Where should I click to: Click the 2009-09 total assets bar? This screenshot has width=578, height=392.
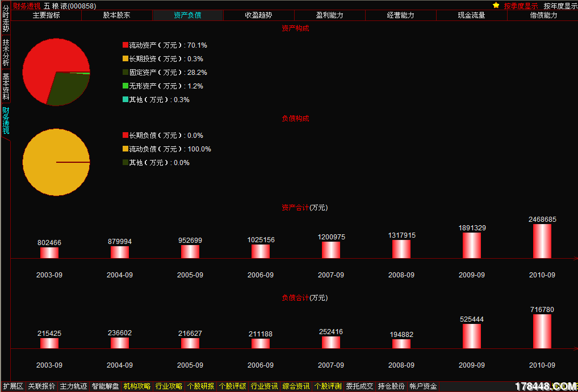(x=471, y=246)
